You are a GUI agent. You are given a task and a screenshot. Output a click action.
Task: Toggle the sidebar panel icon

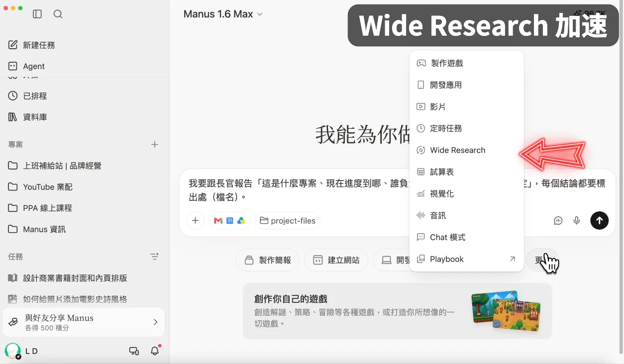coord(37,14)
